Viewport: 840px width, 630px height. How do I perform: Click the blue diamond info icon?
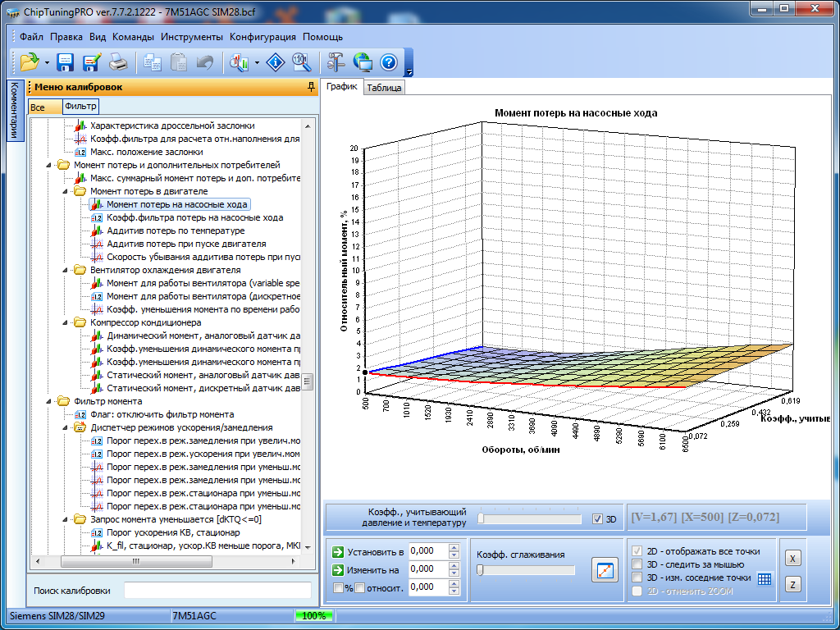click(276, 62)
